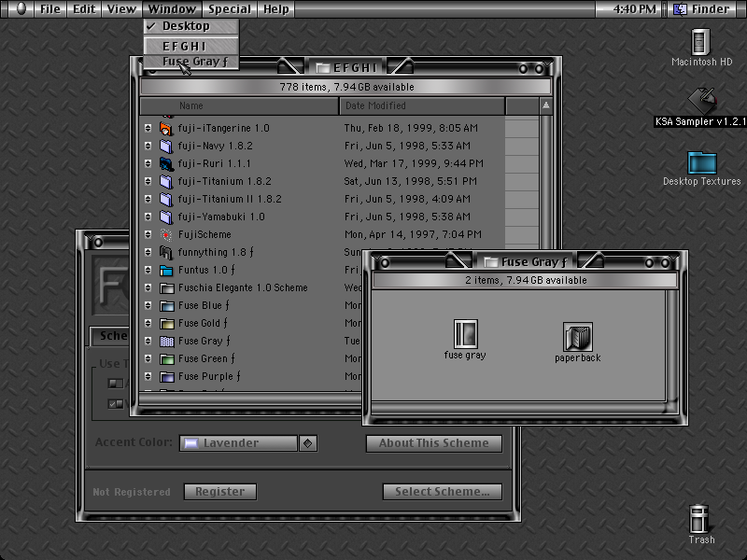Select the Fuse Green ƒ row name

[206, 358]
